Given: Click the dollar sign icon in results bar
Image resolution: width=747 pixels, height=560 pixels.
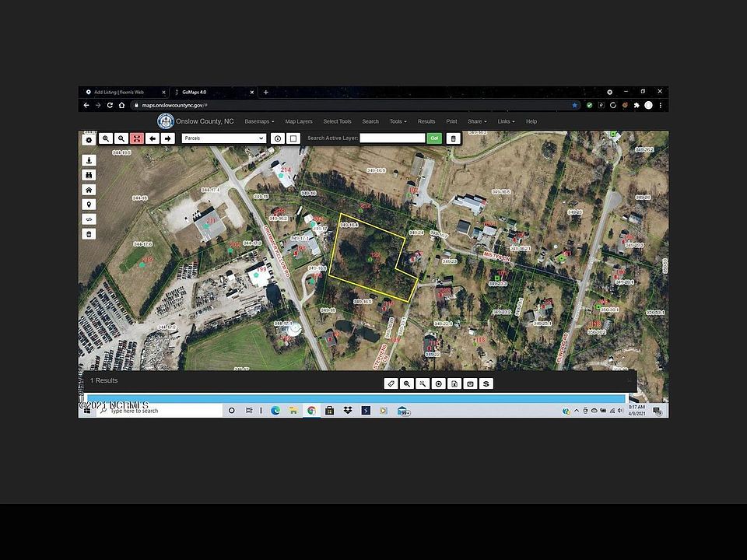Looking at the screenshot, I should pyautogui.click(x=486, y=383).
